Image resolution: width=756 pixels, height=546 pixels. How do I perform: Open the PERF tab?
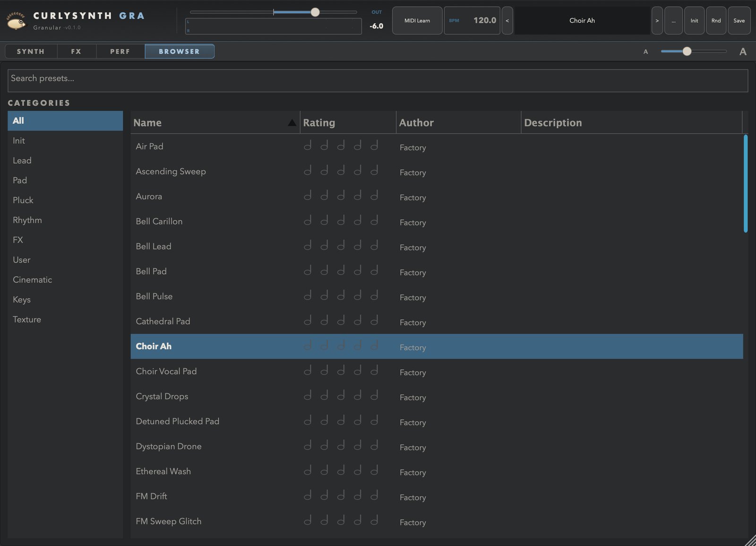tap(120, 51)
